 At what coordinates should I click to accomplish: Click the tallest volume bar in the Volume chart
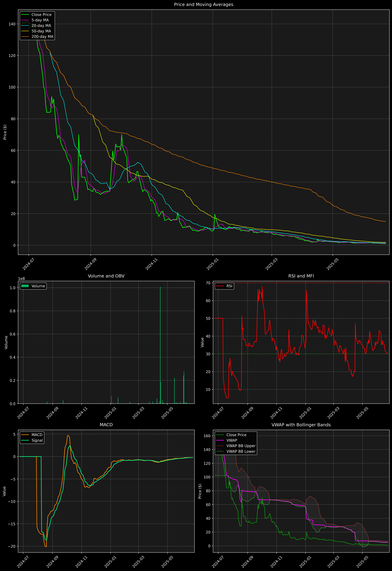click(x=160, y=345)
